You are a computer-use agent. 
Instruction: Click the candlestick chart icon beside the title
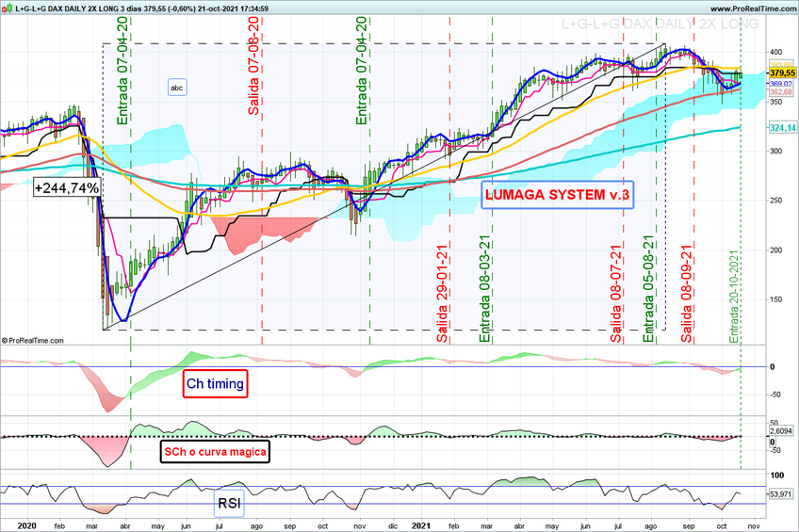(8, 8)
